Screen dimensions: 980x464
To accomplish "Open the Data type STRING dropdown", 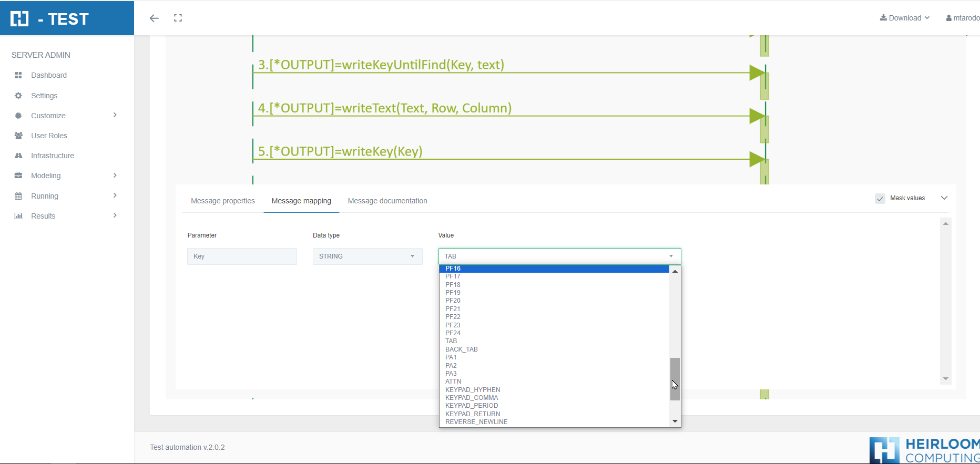I will 367,256.
